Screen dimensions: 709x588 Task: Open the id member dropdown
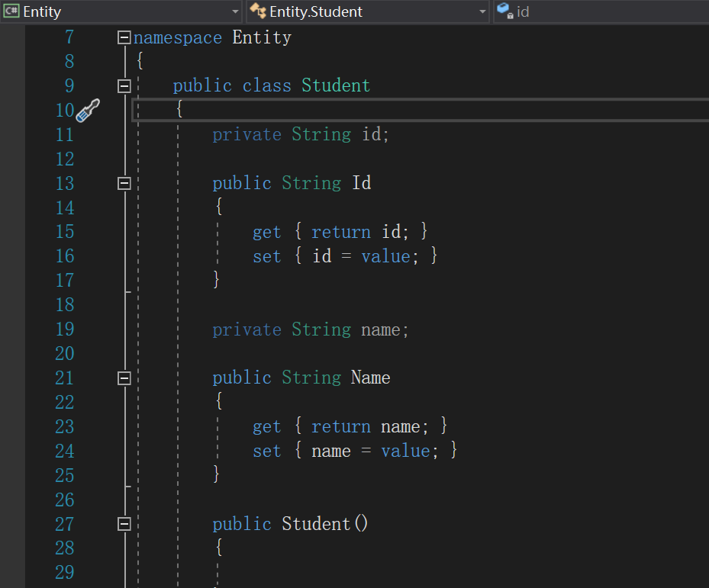click(x=601, y=11)
